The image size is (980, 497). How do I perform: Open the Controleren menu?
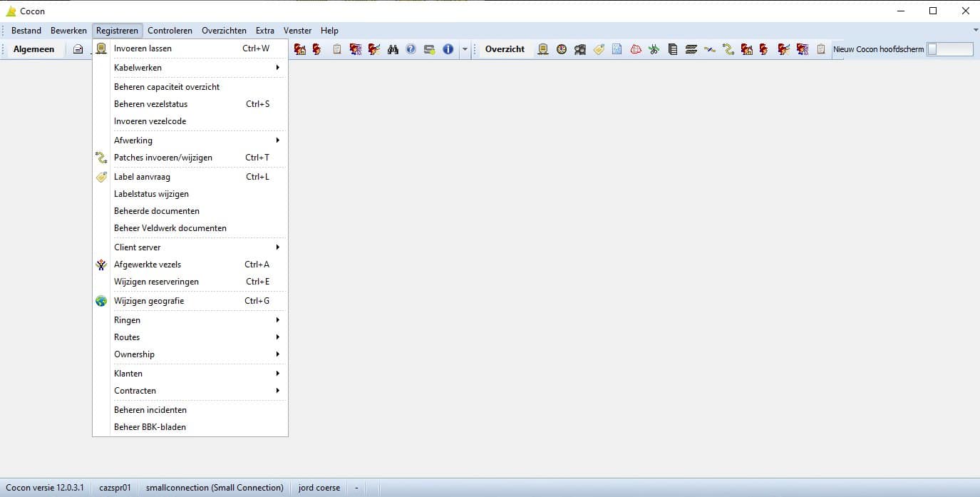(x=170, y=31)
